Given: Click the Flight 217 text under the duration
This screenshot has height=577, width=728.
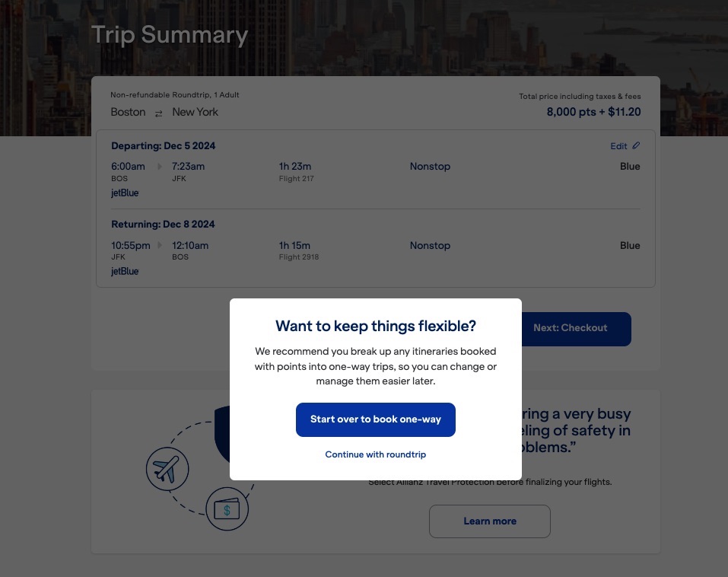Looking at the screenshot, I should coord(296,178).
